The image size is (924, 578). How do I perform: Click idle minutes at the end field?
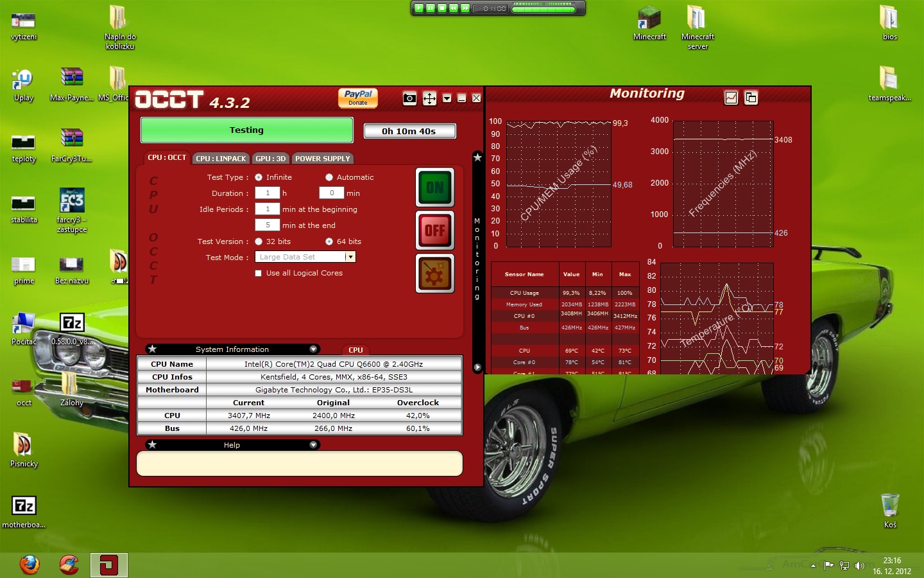click(x=268, y=225)
